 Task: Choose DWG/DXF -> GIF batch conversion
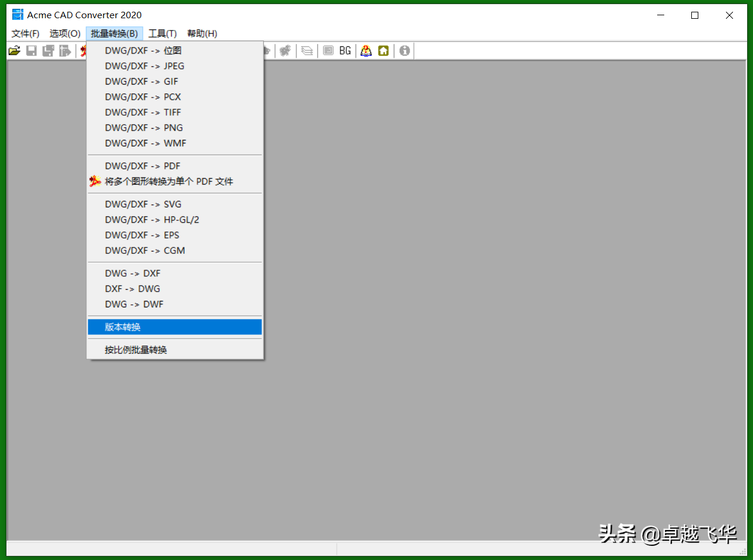click(x=175, y=81)
